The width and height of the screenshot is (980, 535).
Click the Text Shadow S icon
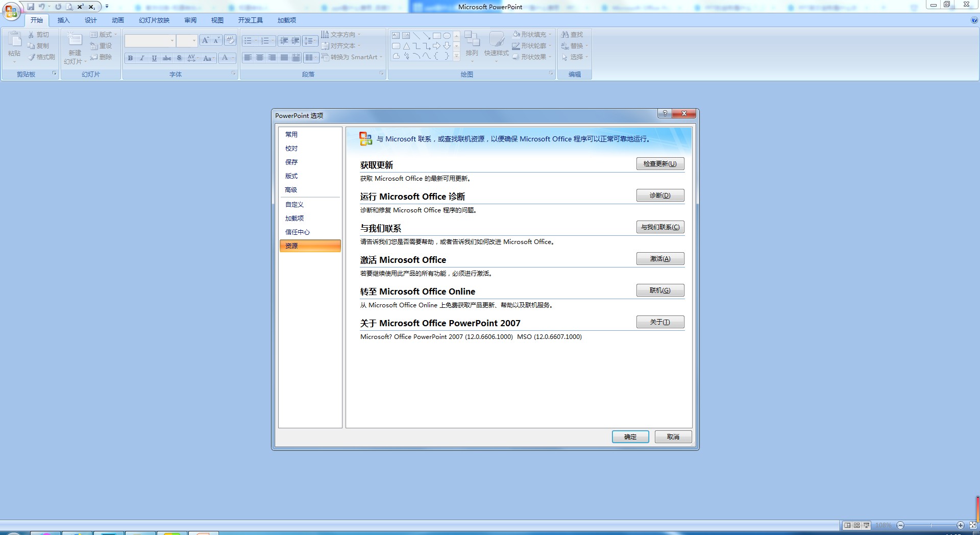point(179,58)
